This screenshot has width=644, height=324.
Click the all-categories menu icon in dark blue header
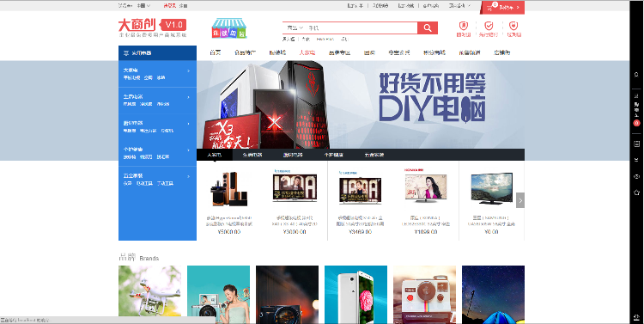126,53
